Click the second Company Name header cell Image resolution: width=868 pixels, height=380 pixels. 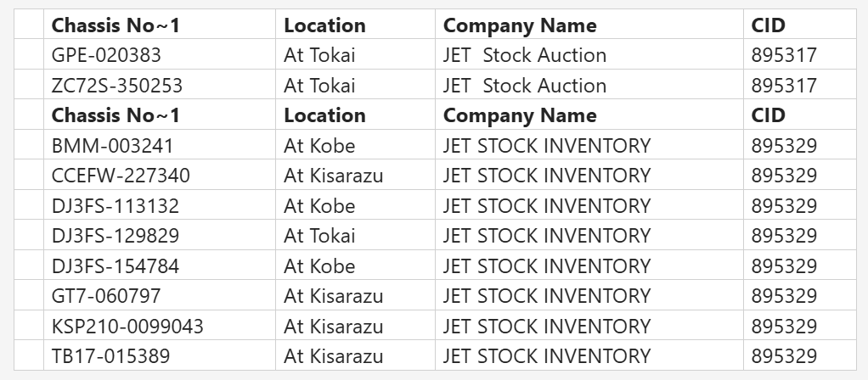589,115
